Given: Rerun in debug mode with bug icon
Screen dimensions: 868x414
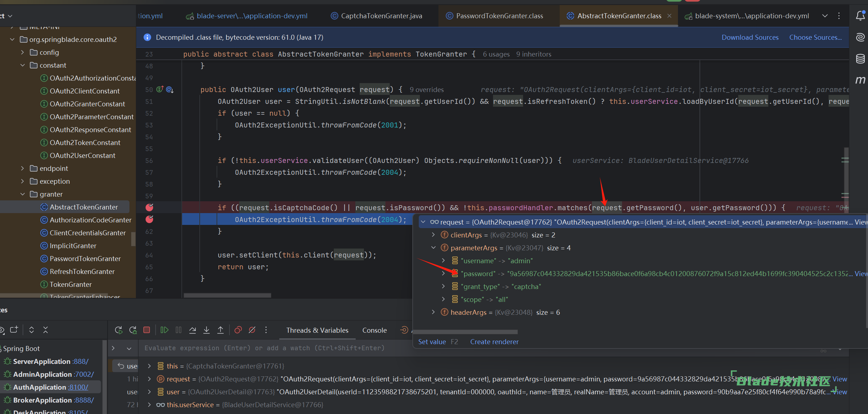Looking at the screenshot, I should coord(133,330).
